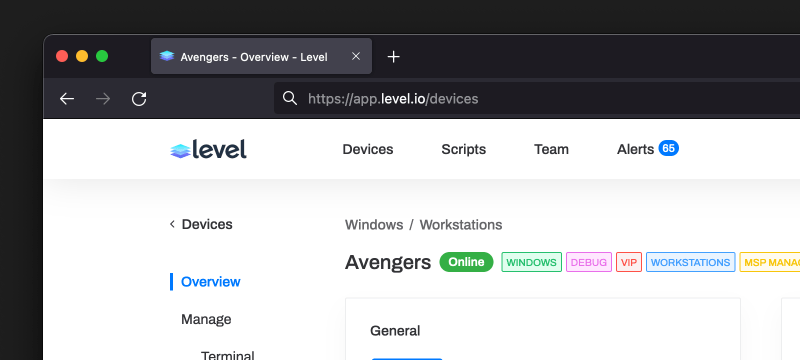Click the Avengers device title
This screenshot has height=360, width=800.
(x=388, y=263)
